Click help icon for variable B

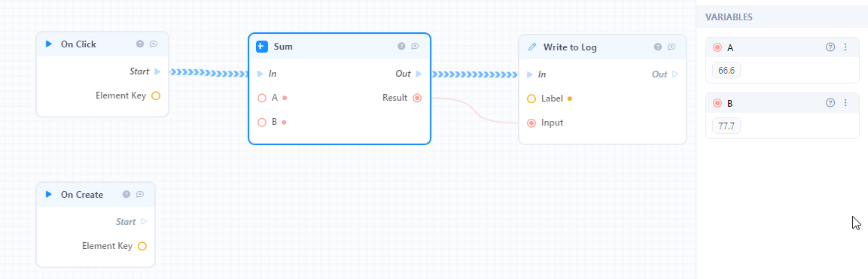(x=830, y=103)
